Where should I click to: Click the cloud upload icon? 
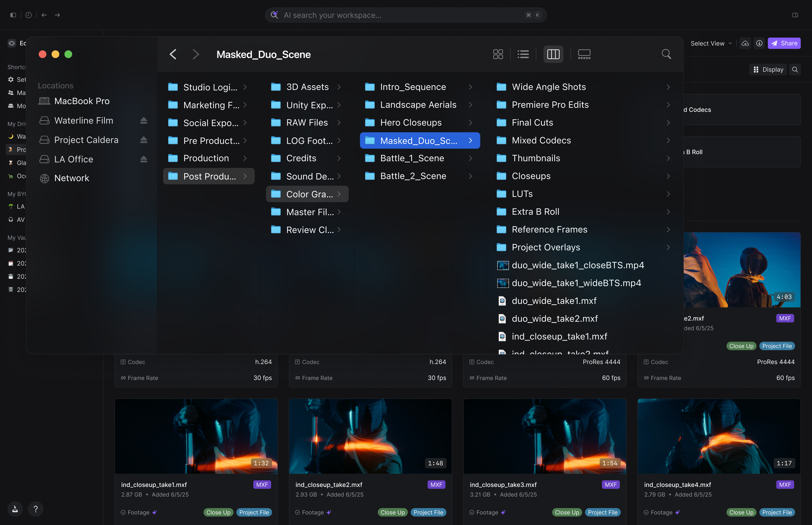pos(745,43)
